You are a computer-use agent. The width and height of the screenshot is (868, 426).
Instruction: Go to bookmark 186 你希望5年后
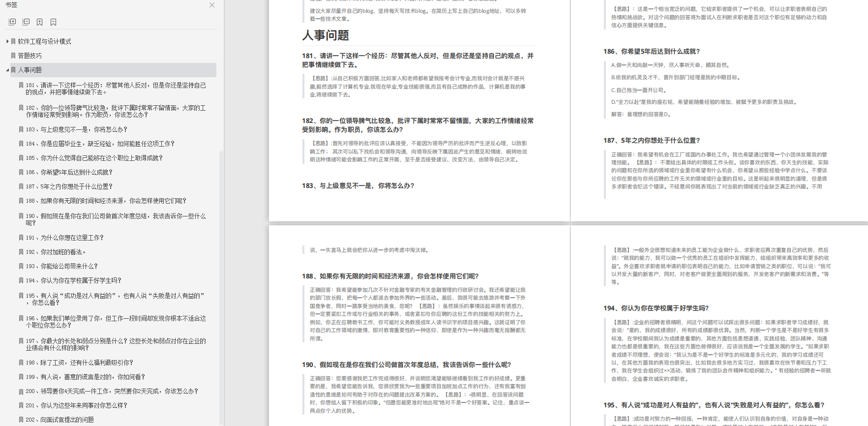[x=69, y=172]
